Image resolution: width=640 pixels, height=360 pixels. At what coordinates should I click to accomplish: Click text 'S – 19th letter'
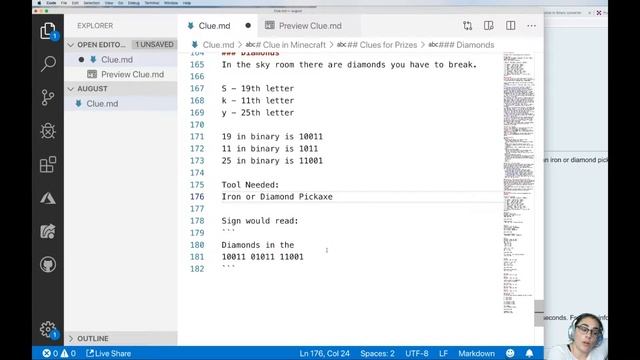point(258,89)
